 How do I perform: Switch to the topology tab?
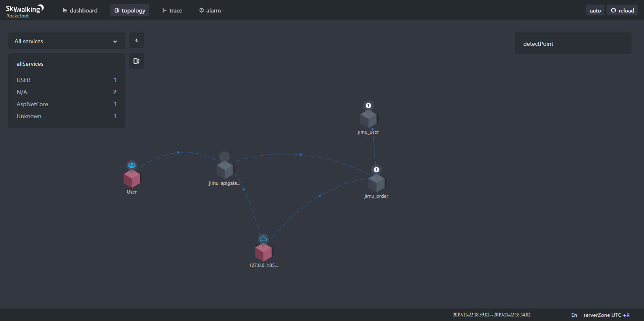coord(130,10)
